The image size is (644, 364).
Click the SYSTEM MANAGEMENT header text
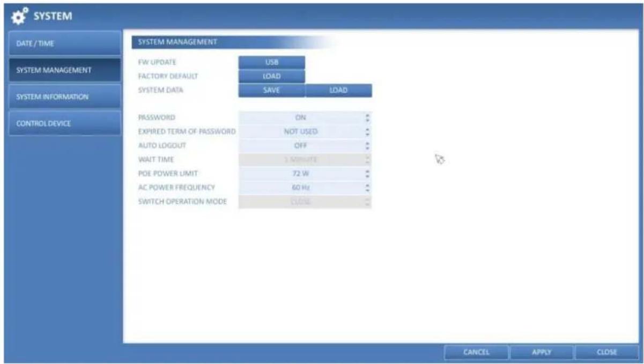177,41
